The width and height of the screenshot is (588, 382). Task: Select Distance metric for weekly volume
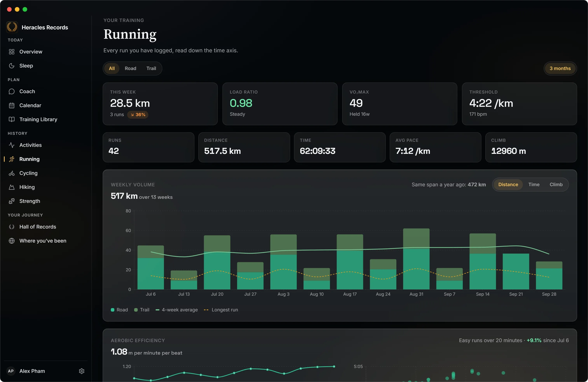508,185
